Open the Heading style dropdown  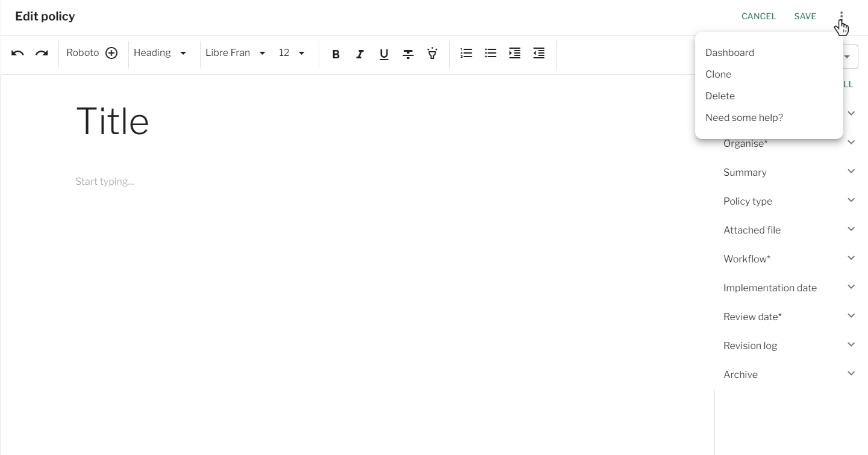point(160,53)
